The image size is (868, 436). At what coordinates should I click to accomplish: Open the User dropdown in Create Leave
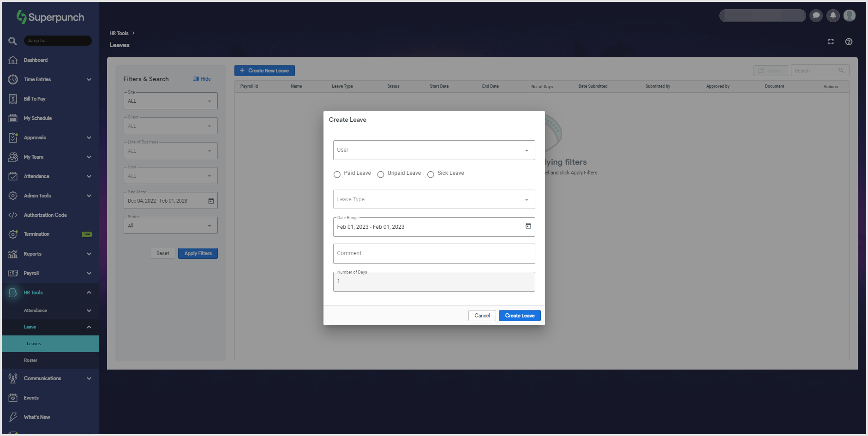(434, 150)
